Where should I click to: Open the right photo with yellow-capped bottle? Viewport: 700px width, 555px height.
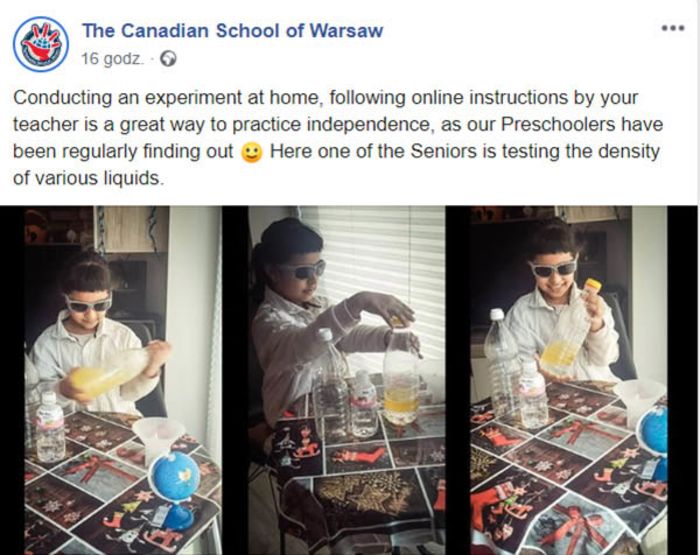point(569,380)
